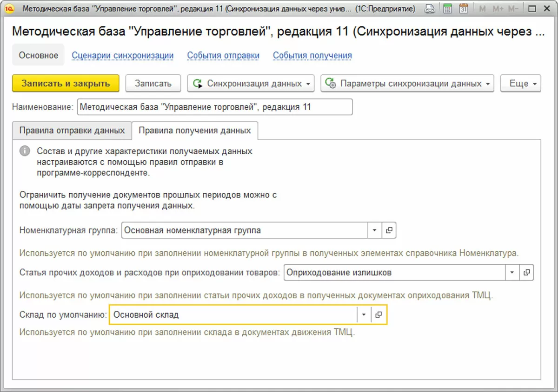The image size is (558, 392).
Task: Maximize the window
Action: (x=532, y=8)
